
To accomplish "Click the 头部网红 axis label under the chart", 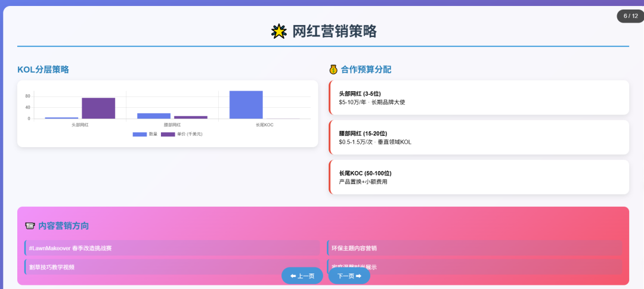I will coord(80,125).
